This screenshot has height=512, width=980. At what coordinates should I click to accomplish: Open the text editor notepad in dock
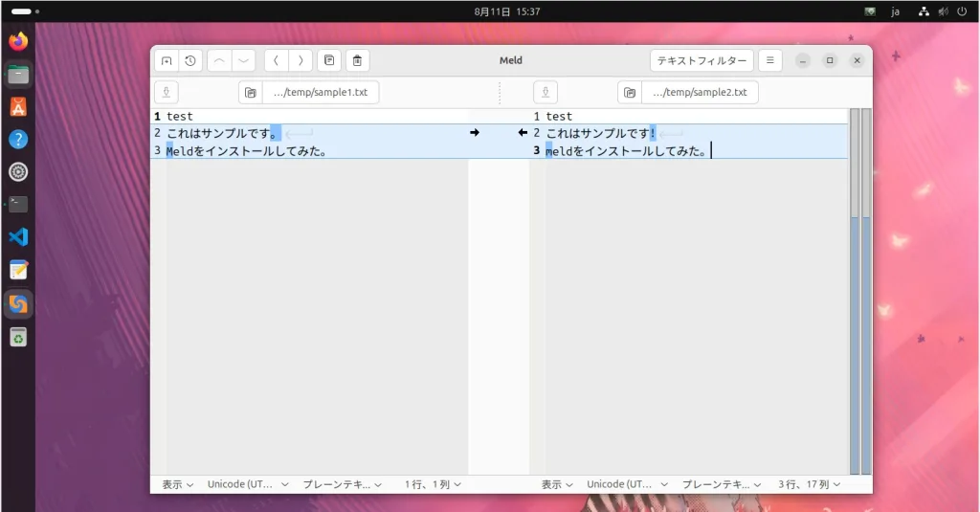[x=18, y=270]
